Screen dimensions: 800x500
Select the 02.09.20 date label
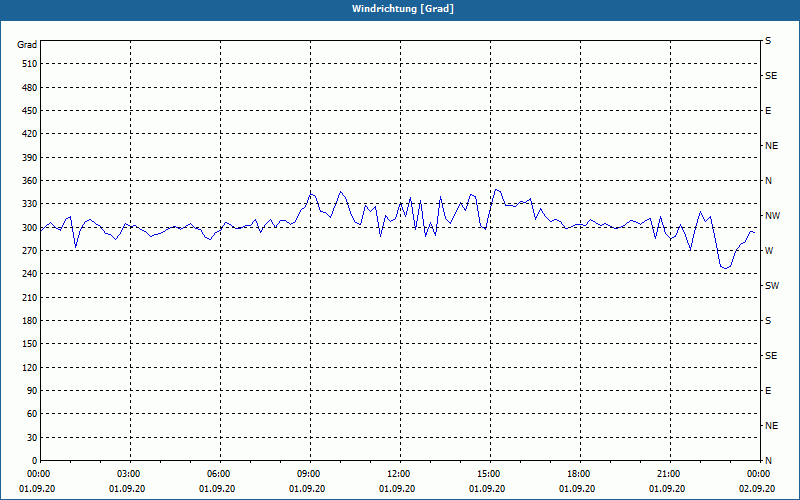(757, 489)
